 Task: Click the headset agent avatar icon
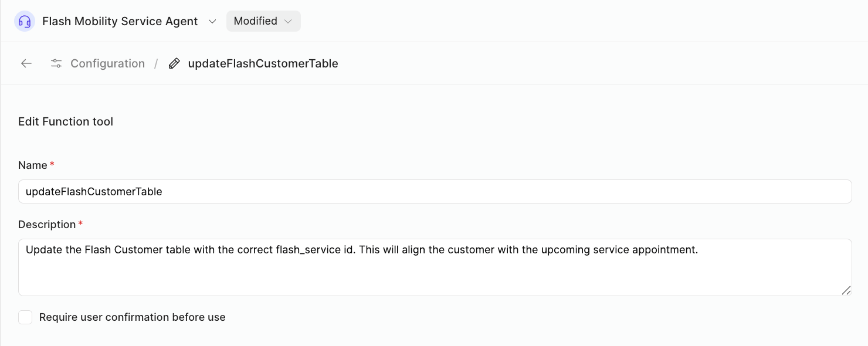pos(25,21)
